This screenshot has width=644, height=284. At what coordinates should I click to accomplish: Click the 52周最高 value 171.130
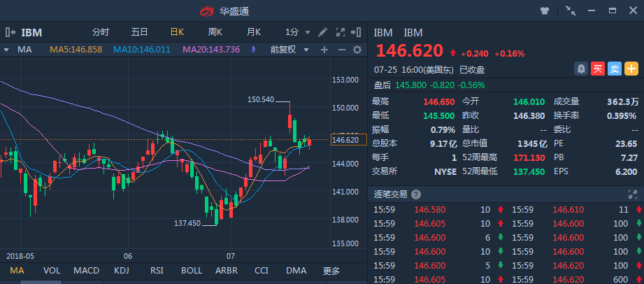click(x=529, y=158)
